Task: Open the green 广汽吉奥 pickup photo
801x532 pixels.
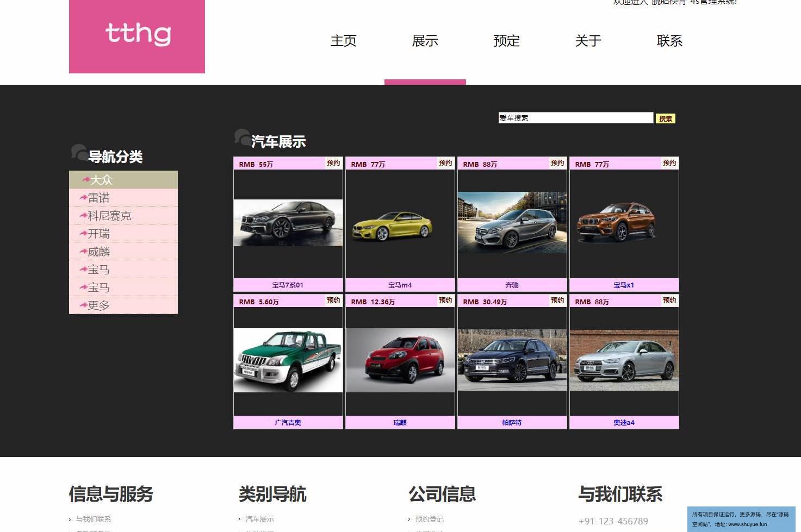Action: (x=288, y=360)
